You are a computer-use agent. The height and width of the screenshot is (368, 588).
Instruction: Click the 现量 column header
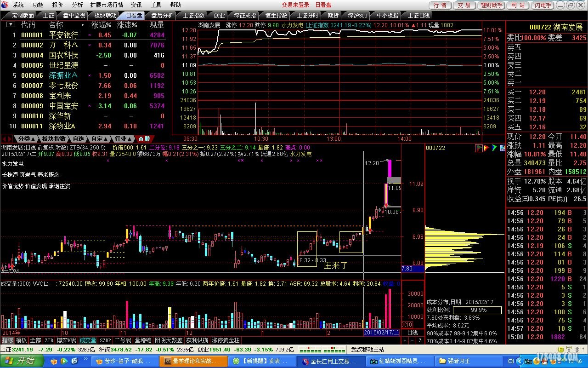[x=157, y=25]
